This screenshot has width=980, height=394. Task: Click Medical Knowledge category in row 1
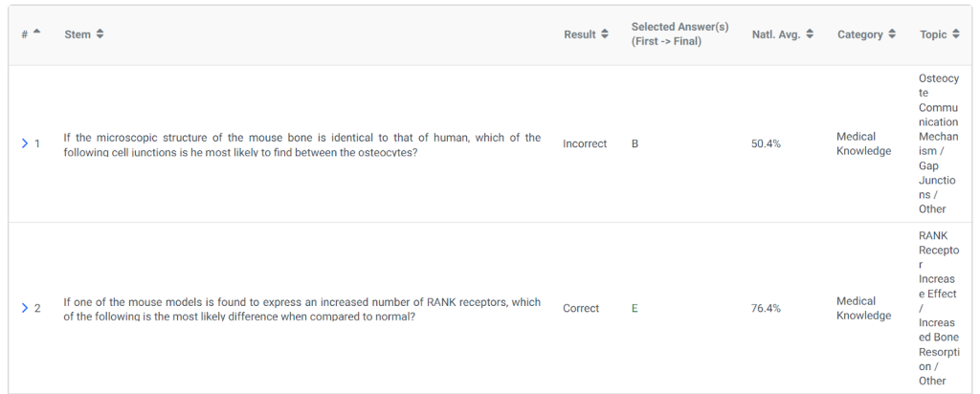click(863, 143)
